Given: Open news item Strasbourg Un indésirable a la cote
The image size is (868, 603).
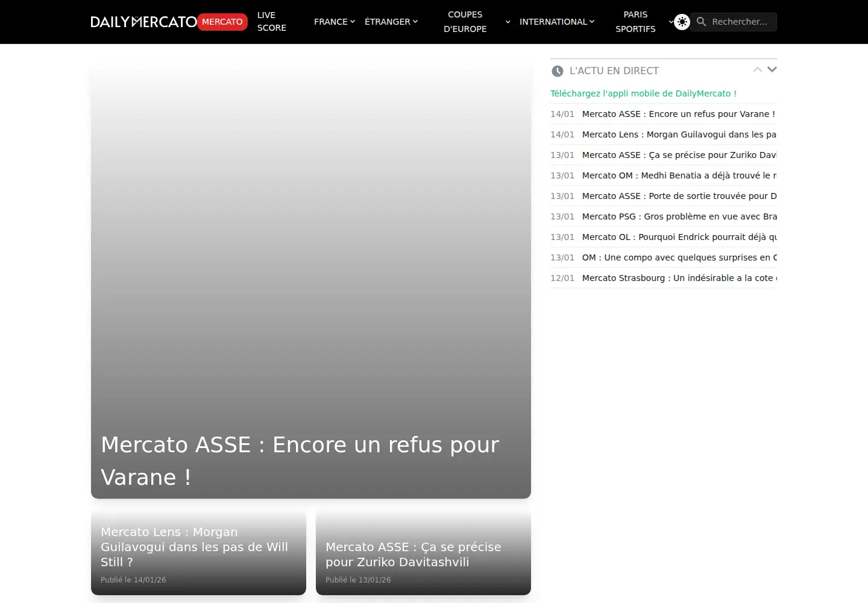Looking at the screenshot, I should tap(663, 278).
